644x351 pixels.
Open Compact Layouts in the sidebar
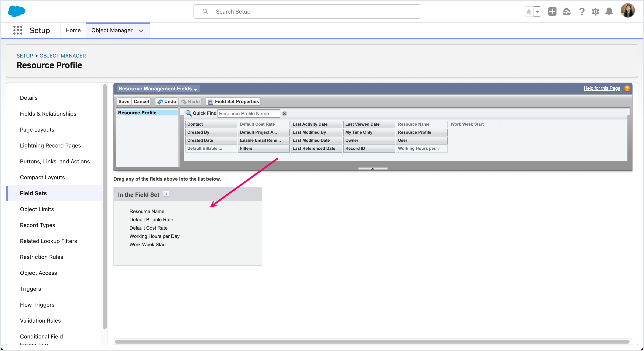point(42,177)
